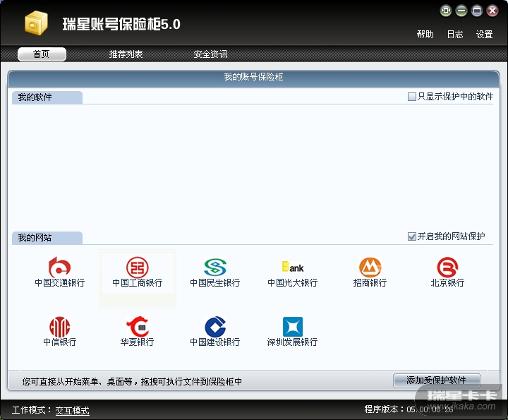Open the 深圳发展银行 bank icon
The height and width of the screenshot is (420, 508).
pos(293,327)
